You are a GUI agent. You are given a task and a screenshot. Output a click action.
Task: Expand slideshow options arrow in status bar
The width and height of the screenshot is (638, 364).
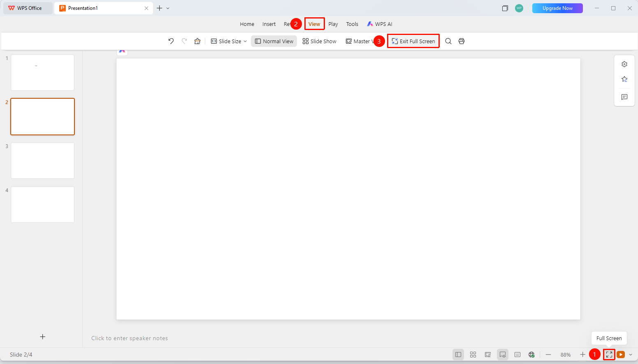[631, 355]
